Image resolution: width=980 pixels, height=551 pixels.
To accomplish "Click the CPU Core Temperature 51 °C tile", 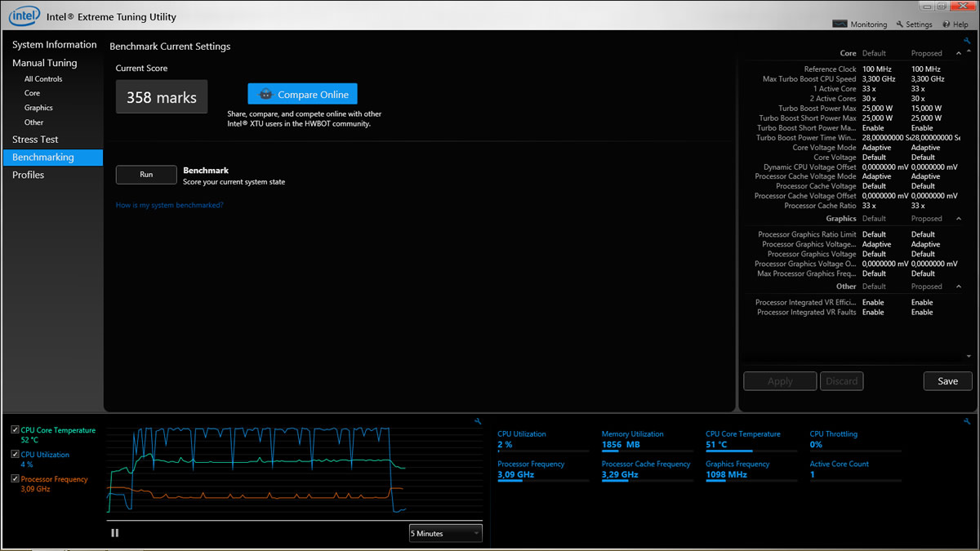I will pyautogui.click(x=751, y=441).
